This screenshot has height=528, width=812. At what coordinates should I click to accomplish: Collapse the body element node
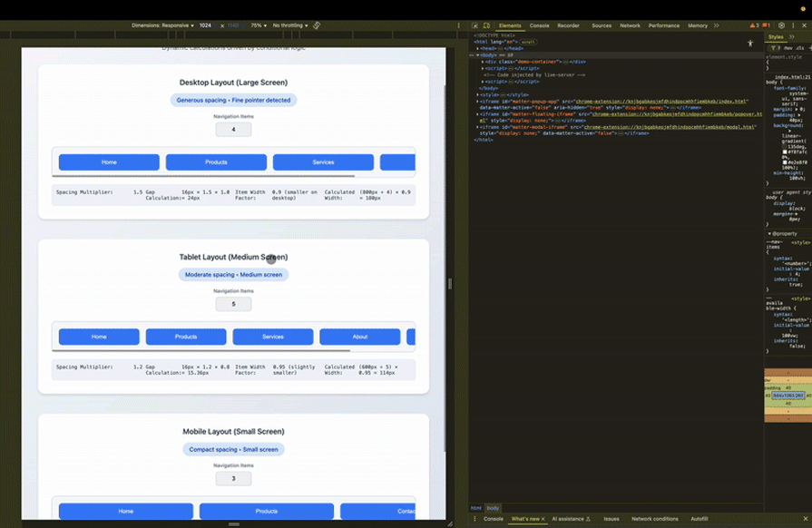[x=477, y=54]
